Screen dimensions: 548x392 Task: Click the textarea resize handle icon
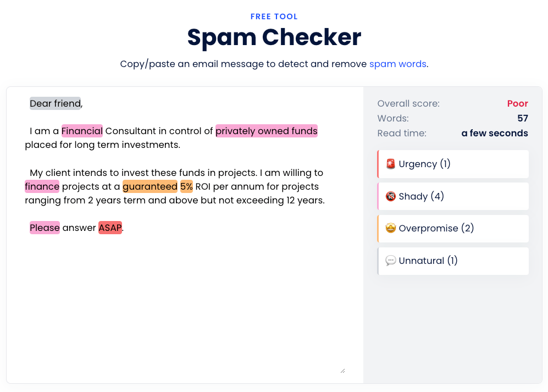click(342, 371)
